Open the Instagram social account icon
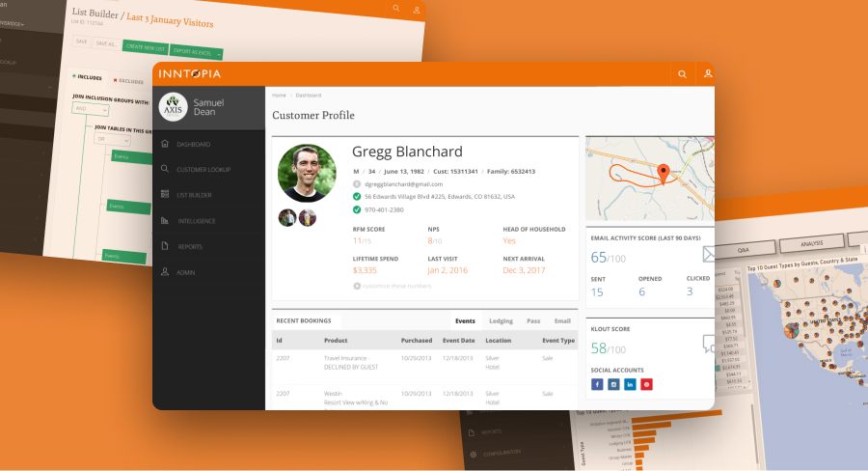The height and width of the screenshot is (471, 868). coord(613,384)
